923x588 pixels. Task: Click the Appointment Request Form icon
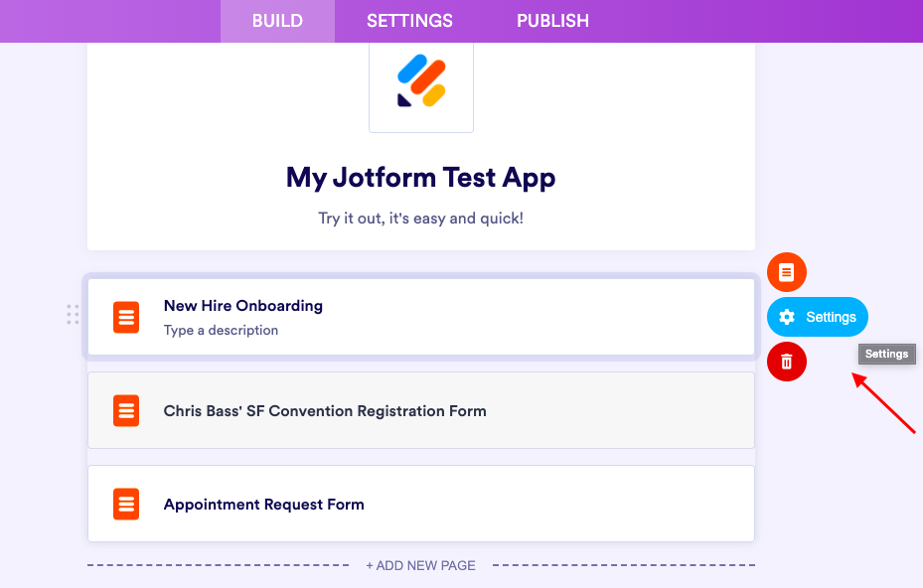126,504
